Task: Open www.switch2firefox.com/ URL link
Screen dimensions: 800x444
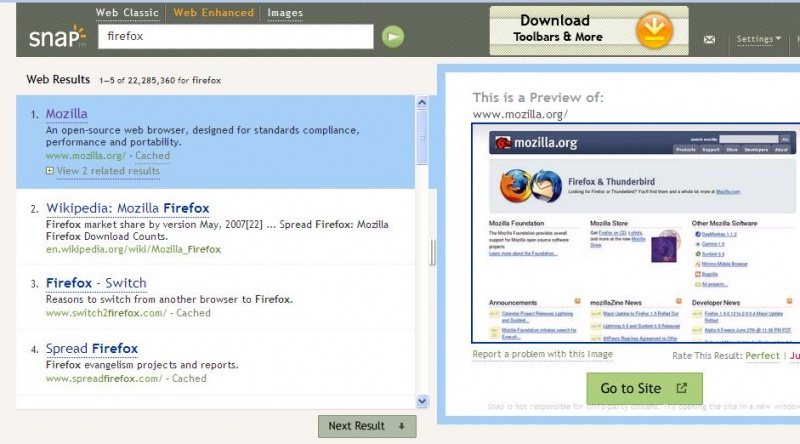Action: coord(106,313)
